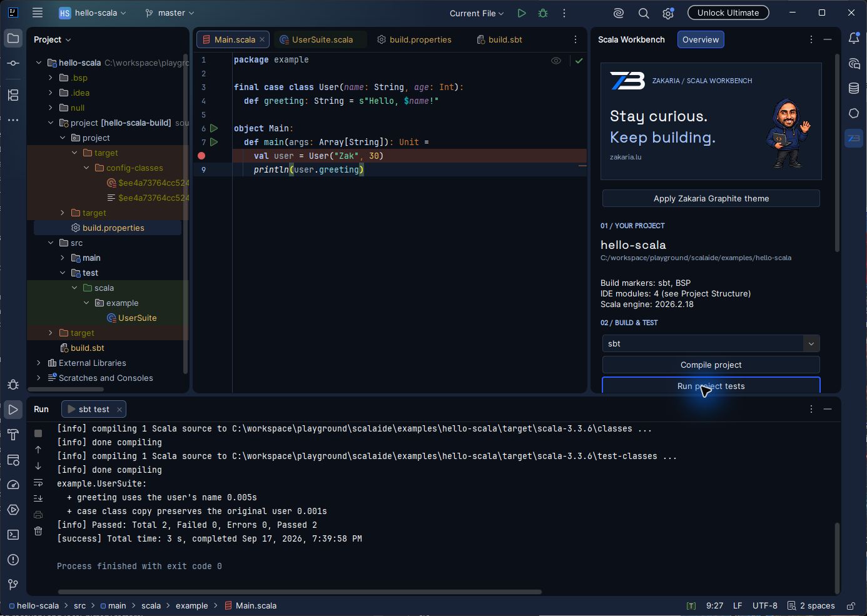Select the Overview tab in Scala Workbench
Image resolution: width=867 pixels, height=616 pixels.
(701, 39)
